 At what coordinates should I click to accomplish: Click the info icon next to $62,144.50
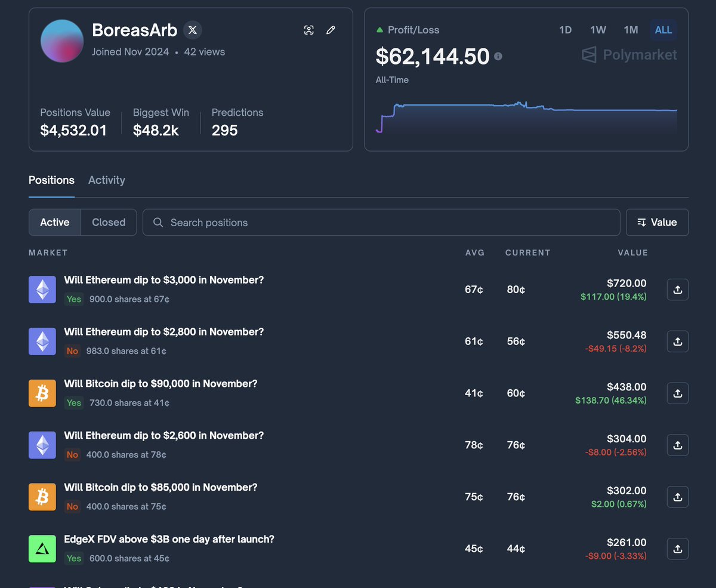tap(498, 56)
